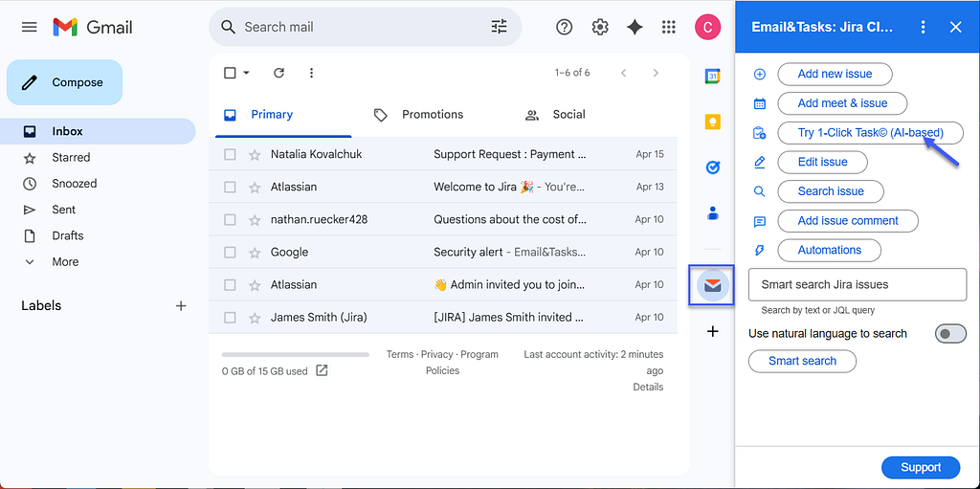The height and width of the screenshot is (489, 980).
Task: Open the account avatar labeled C
Action: coord(707,27)
